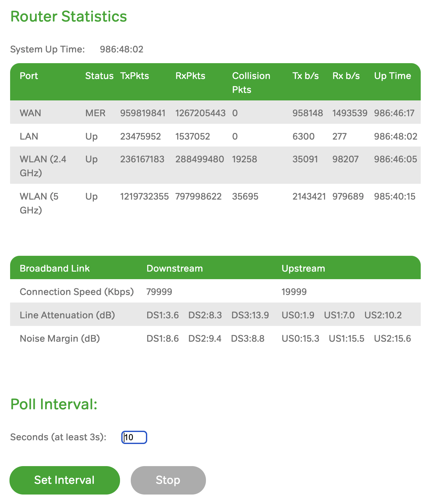Click the Poll Interval heading
This screenshot has width=434, height=504.
[54, 404]
